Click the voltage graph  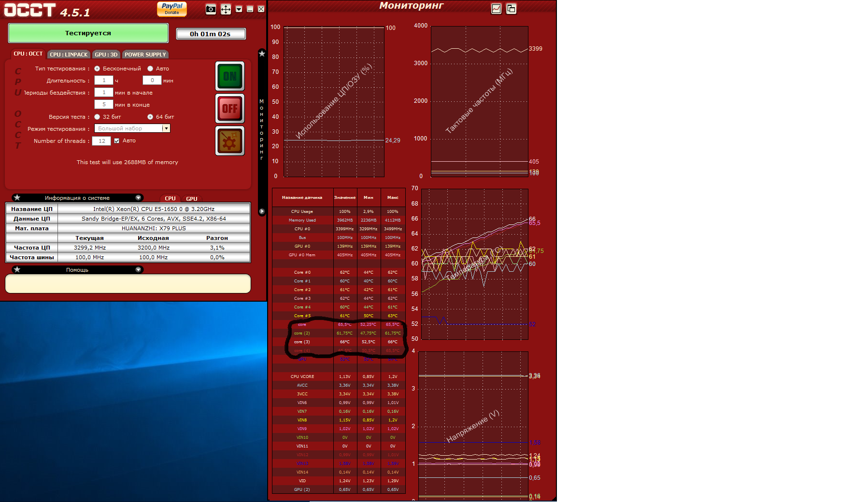[x=473, y=426]
